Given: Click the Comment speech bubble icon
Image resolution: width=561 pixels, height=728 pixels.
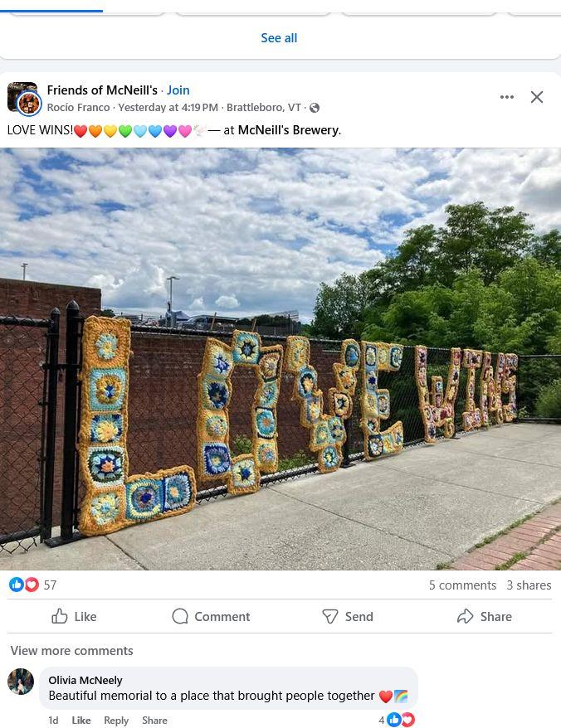Looking at the screenshot, I should coord(180,616).
